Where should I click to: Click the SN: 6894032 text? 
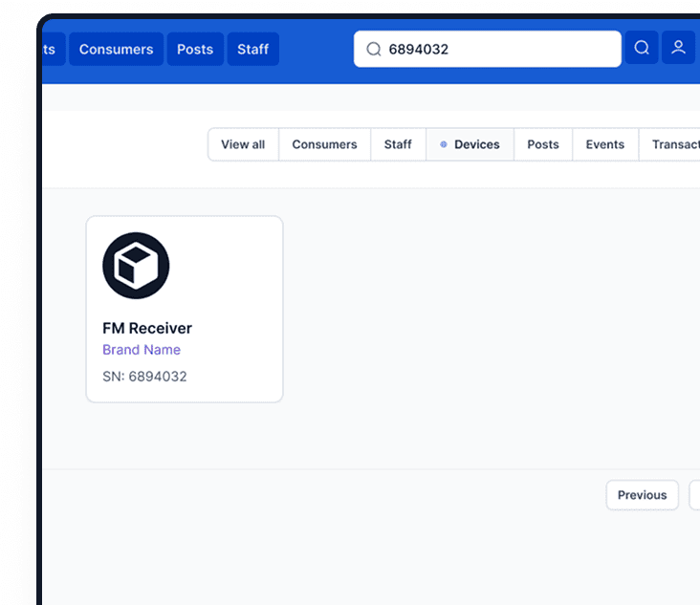point(144,377)
